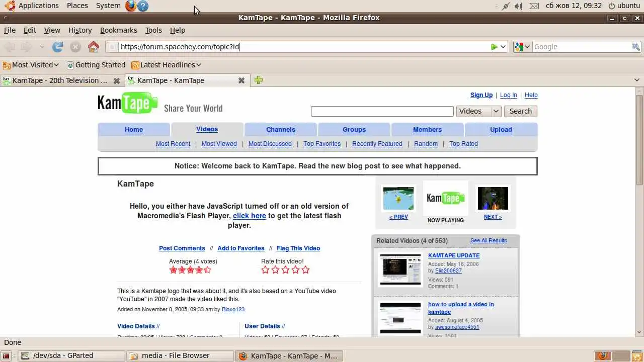The image size is (644, 362).
Task: Open the Applications menu
Action: [x=39, y=6]
